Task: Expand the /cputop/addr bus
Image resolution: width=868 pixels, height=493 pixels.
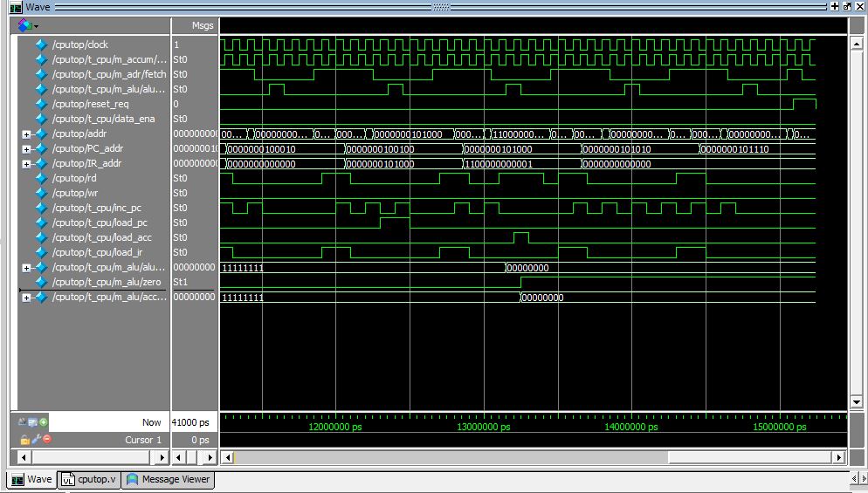Action: point(26,134)
